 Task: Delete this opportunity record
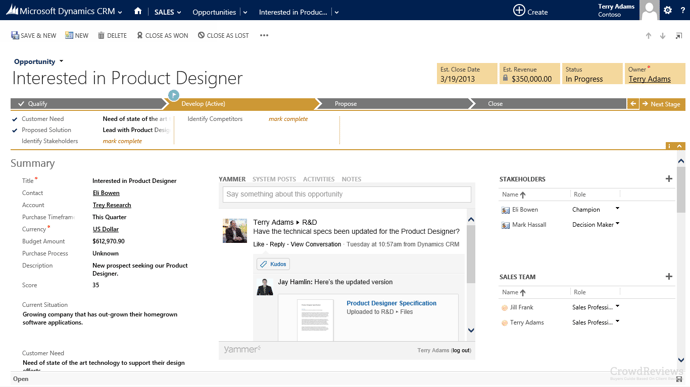112,35
